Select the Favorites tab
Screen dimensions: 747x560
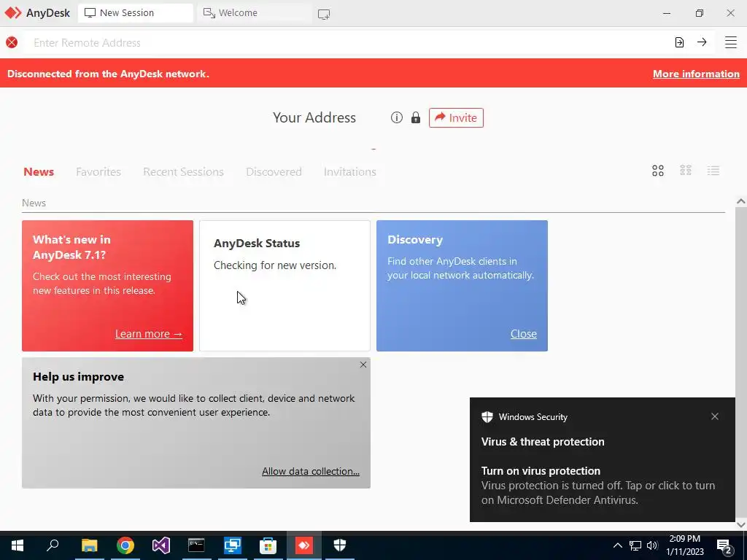pyautogui.click(x=98, y=172)
